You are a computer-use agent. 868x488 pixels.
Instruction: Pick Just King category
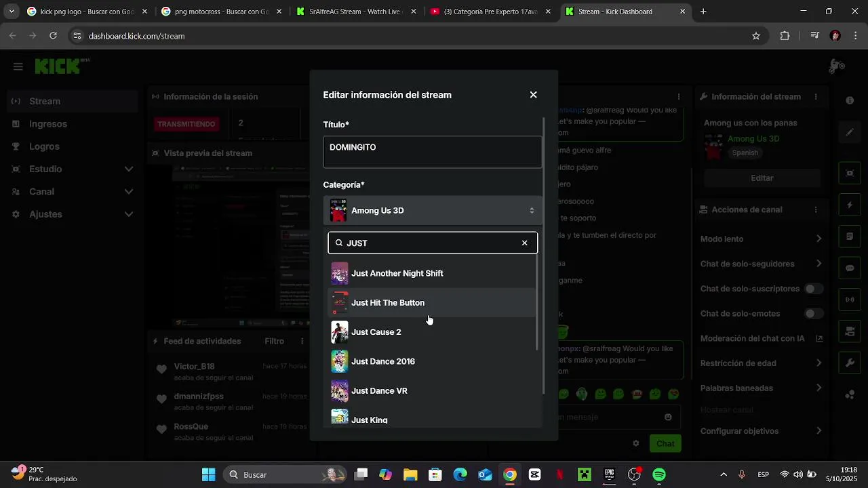[432, 418]
